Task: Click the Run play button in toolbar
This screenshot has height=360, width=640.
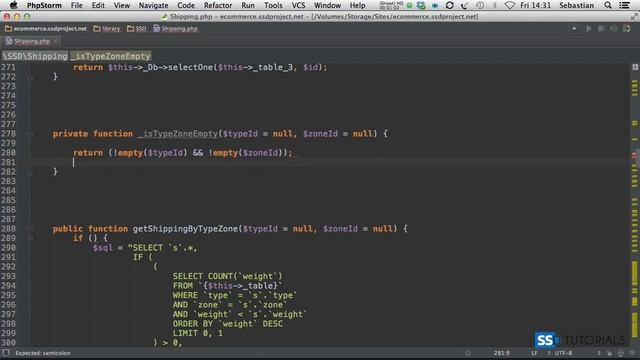Action: click(x=589, y=29)
